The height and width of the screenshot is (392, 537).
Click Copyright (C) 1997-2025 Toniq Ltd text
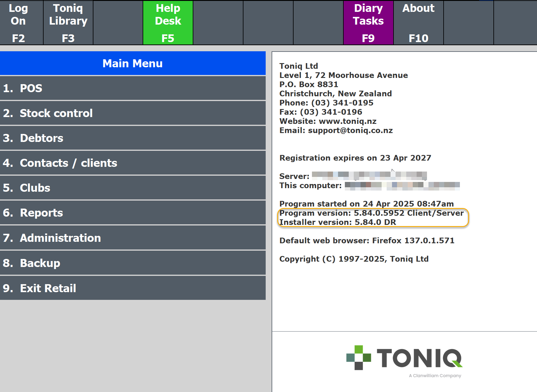(x=354, y=259)
